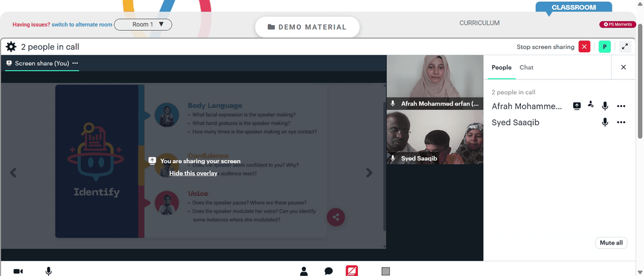Click Identify robot logo on slide
The image size is (644, 276).
[96, 152]
